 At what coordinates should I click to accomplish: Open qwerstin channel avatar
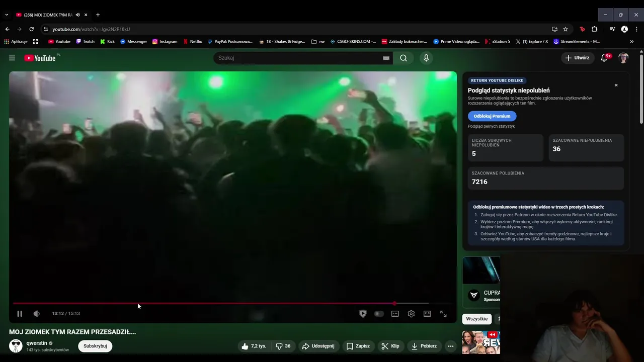[x=16, y=346]
